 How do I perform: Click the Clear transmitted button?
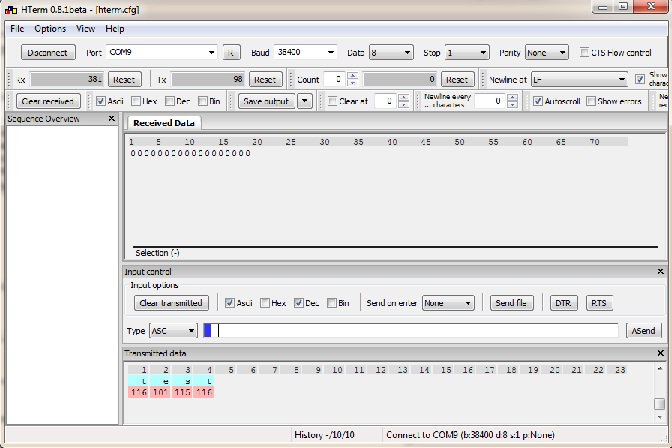pos(170,303)
